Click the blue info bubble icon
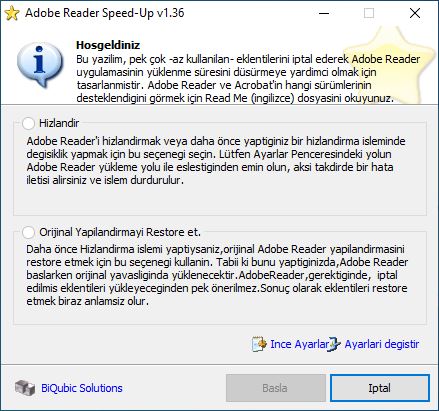The width and height of the screenshot is (439, 411). (x=40, y=66)
